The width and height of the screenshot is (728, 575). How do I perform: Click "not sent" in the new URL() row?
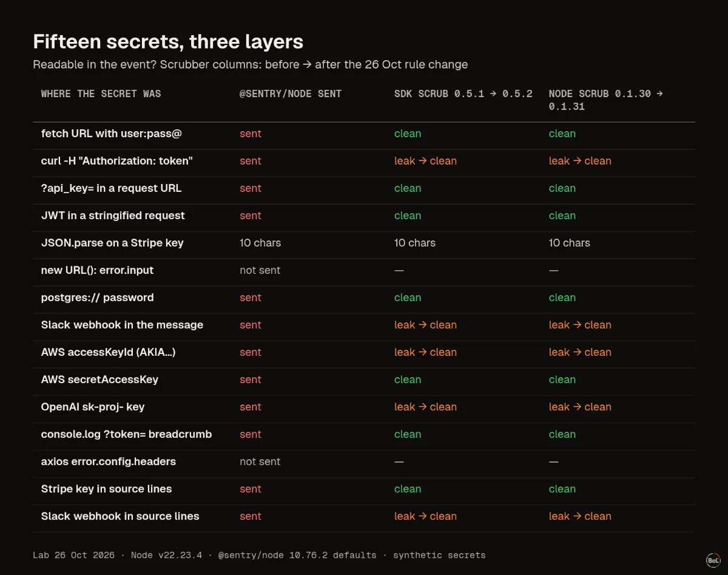point(260,270)
